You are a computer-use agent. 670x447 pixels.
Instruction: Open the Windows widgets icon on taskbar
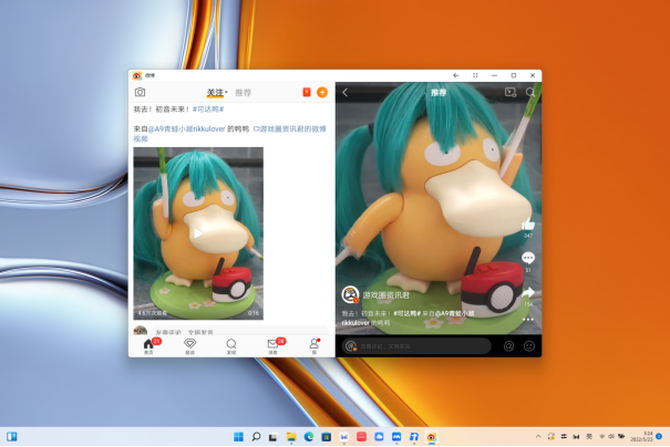click(x=12, y=437)
